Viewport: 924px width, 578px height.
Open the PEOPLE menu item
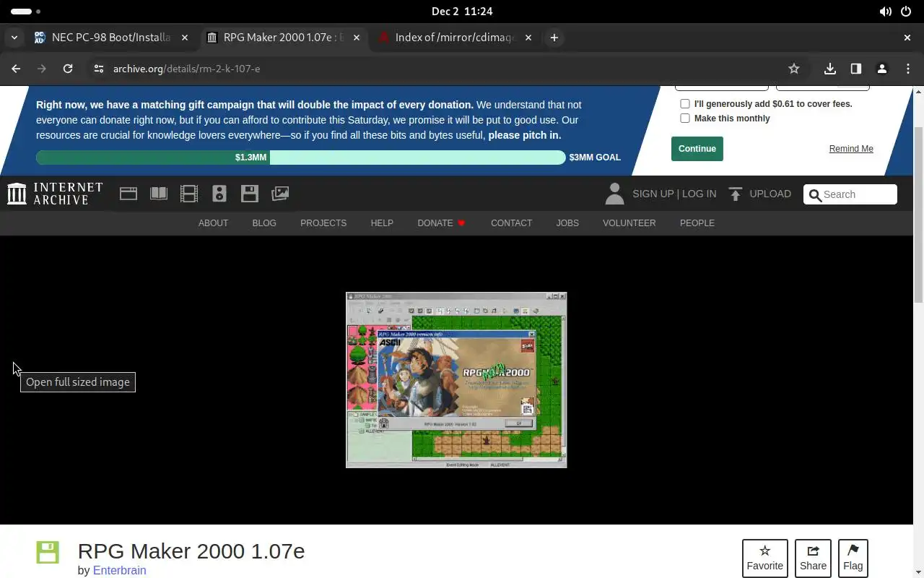697,223
